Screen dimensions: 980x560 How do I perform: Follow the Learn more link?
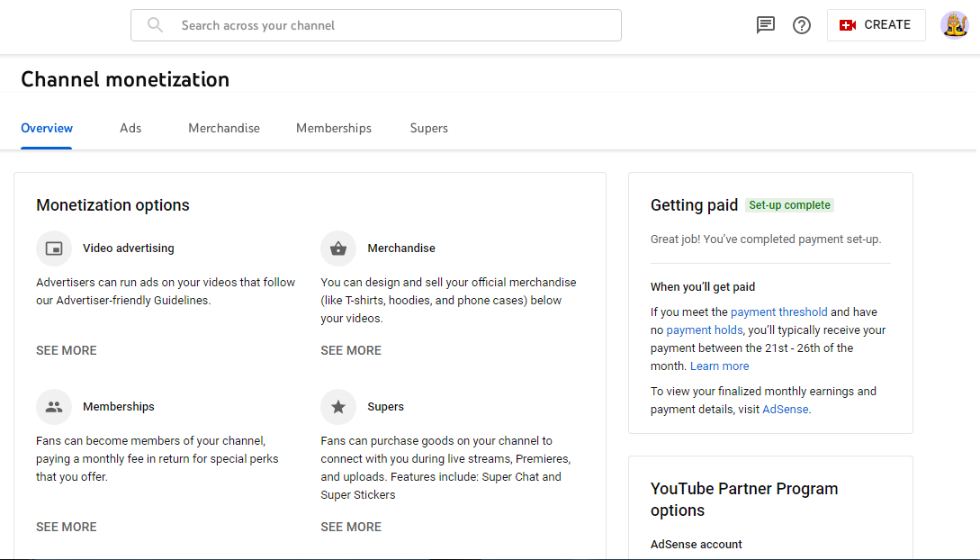[x=719, y=366]
